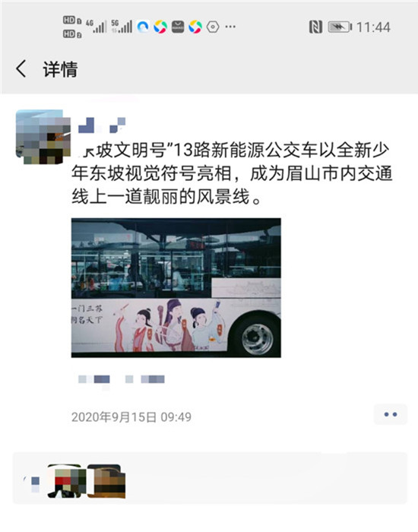
Task: Tap the second liker's avatar
Action: [x=106, y=481]
